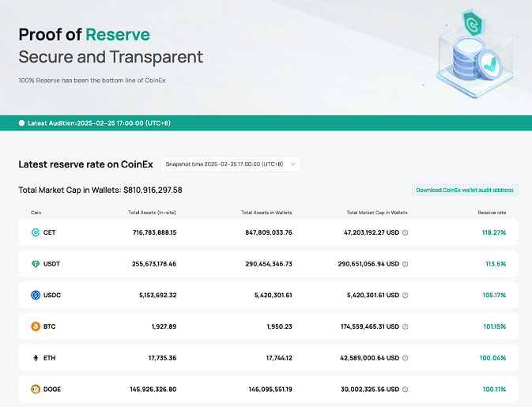Click the Coin column header

click(36, 213)
